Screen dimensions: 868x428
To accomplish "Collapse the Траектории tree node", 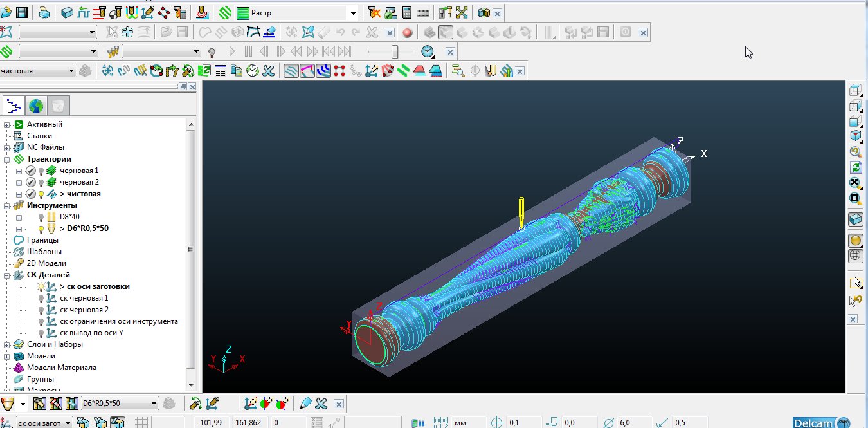I will tap(7, 160).
